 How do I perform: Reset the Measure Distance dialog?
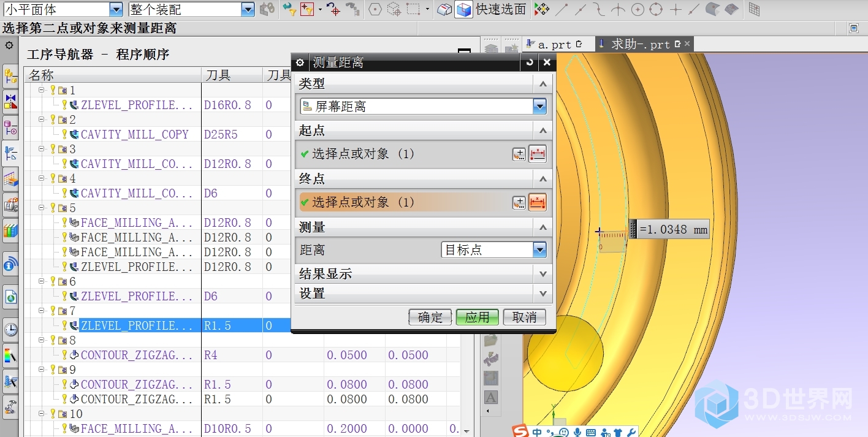530,63
